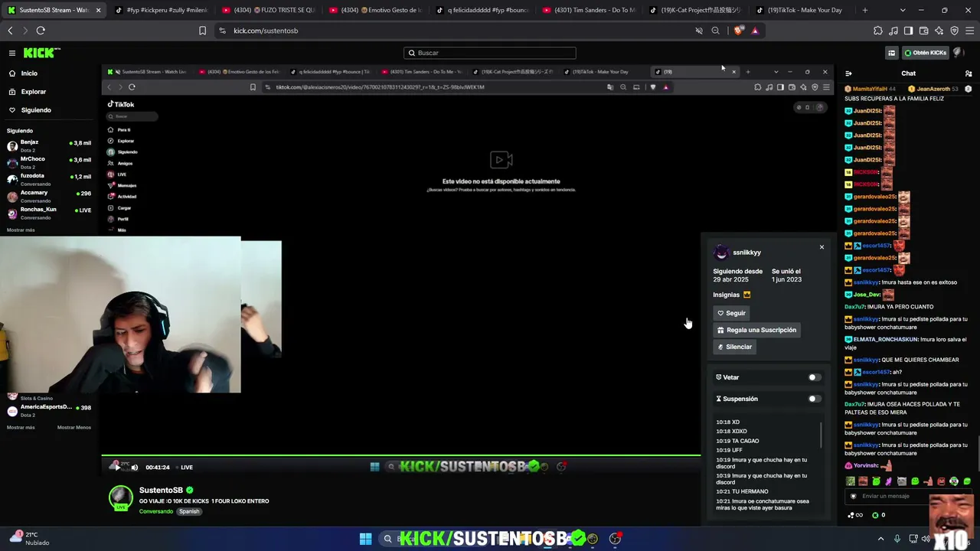Open the profile avatar in Kick header
The width and height of the screenshot is (980, 551).
click(959, 53)
